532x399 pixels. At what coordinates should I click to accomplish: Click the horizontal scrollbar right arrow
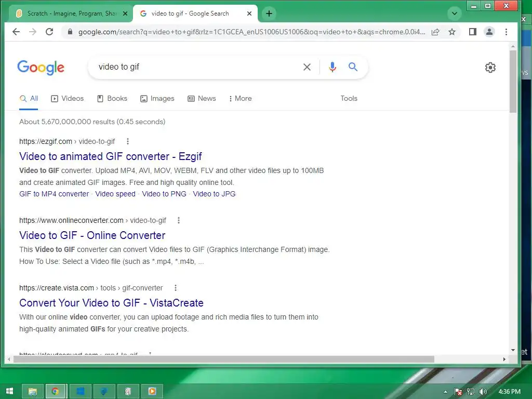(504, 359)
